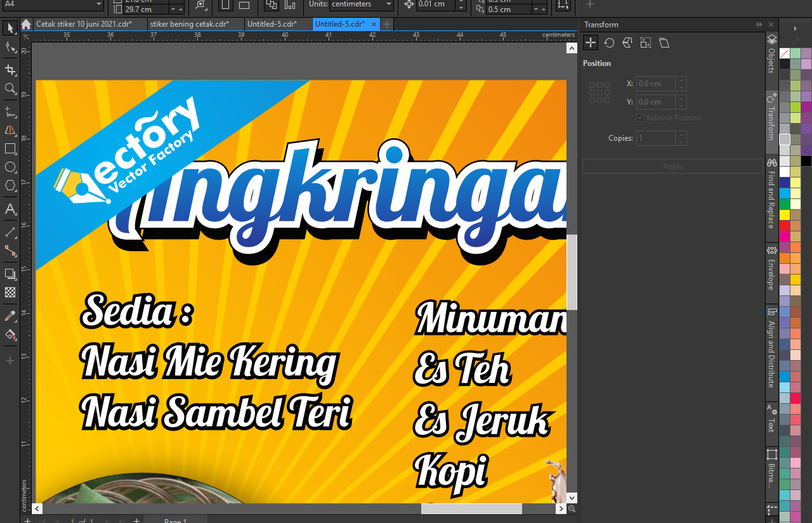Open the page height 29.7 cm dropdown arrow
Viewport: 812px width, 523px height.
174,10
